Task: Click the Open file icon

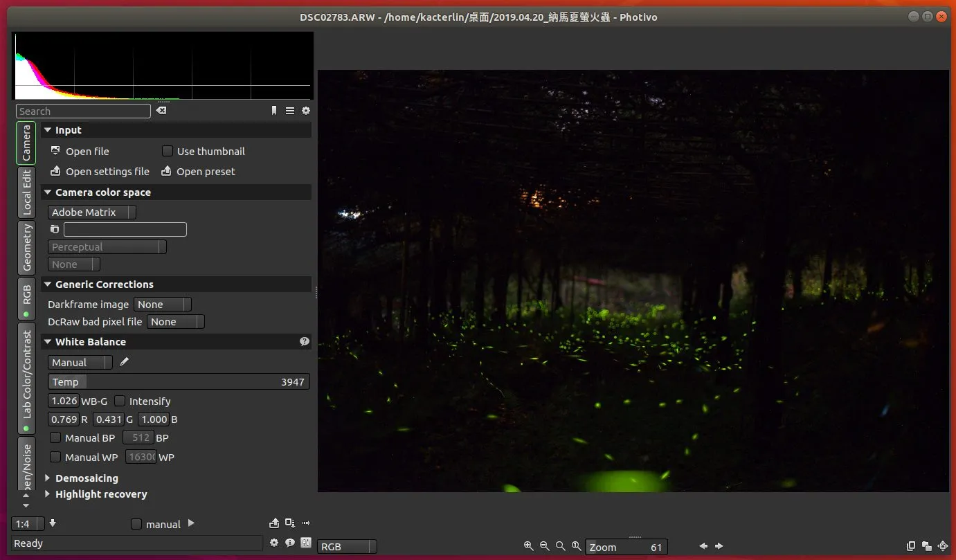Action: pos(55,151)
